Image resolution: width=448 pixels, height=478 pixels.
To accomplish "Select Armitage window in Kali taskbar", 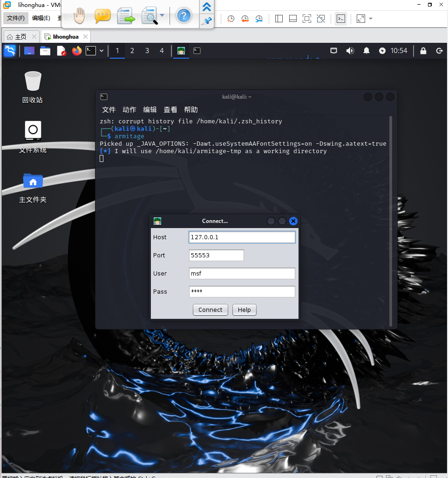I will (181, 51).
